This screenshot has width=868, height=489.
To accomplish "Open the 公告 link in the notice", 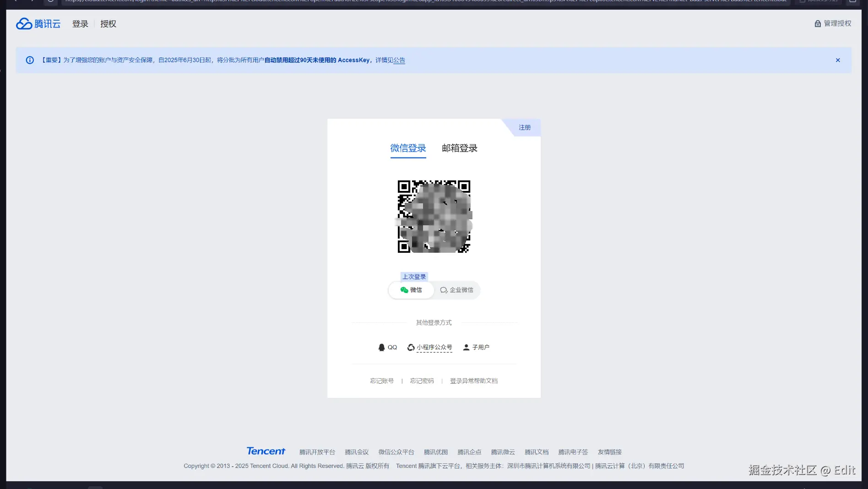I will point(399,60).
